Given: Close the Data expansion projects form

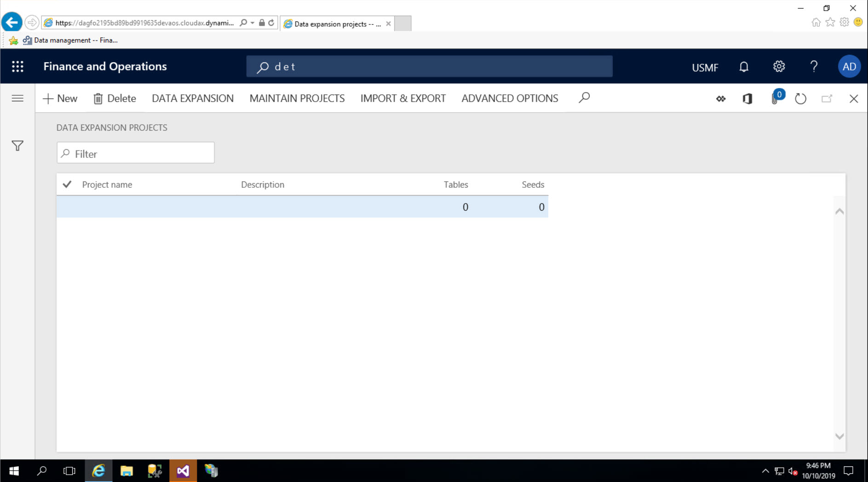Looking at the screenshot, I should [x=853, y=99].
